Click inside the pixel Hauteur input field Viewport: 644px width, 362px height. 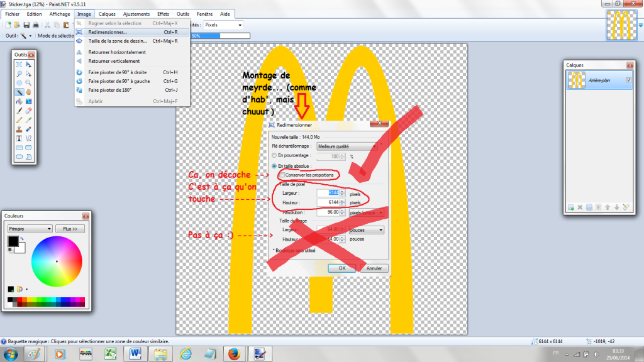click(x=328, y=203)
